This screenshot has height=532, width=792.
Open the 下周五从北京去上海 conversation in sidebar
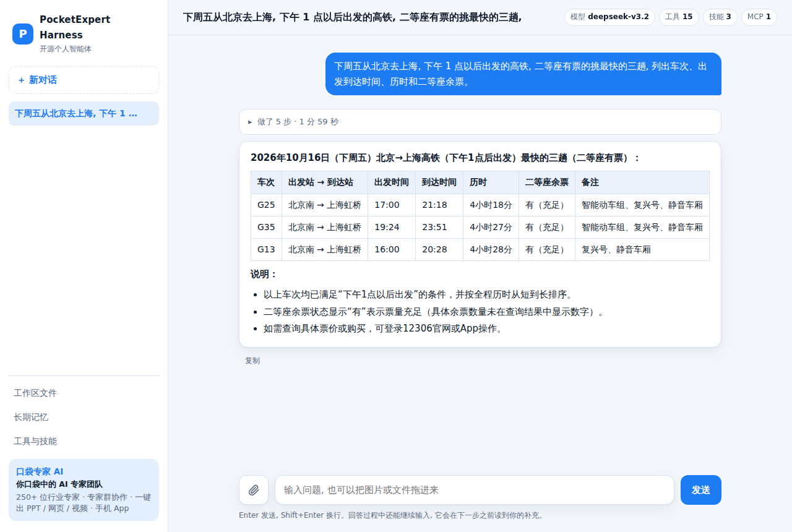[84, 113]
